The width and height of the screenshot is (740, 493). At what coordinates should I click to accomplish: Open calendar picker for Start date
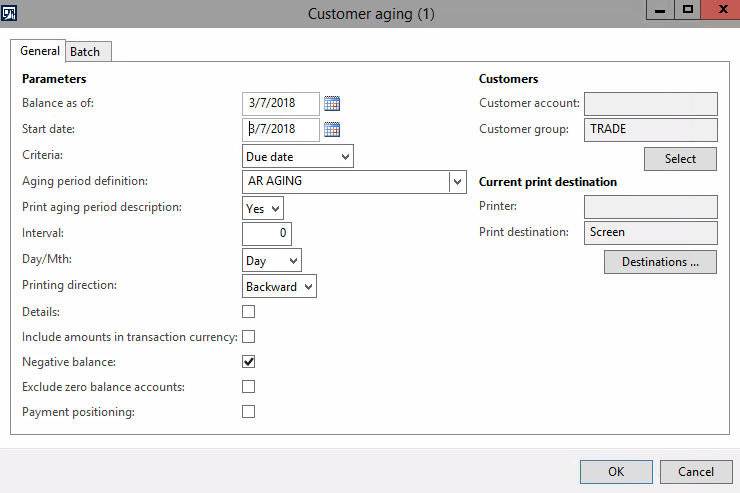pyautogui.click(x=332, y=129)
